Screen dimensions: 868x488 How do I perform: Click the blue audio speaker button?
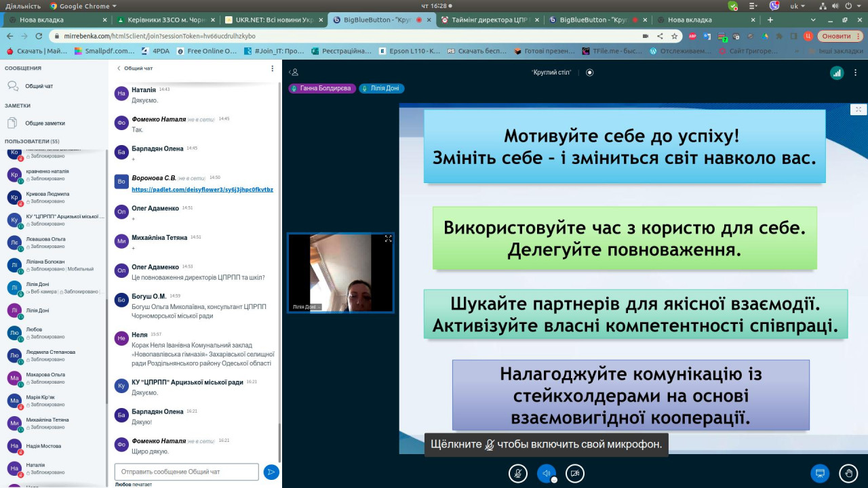coord(547,473)
